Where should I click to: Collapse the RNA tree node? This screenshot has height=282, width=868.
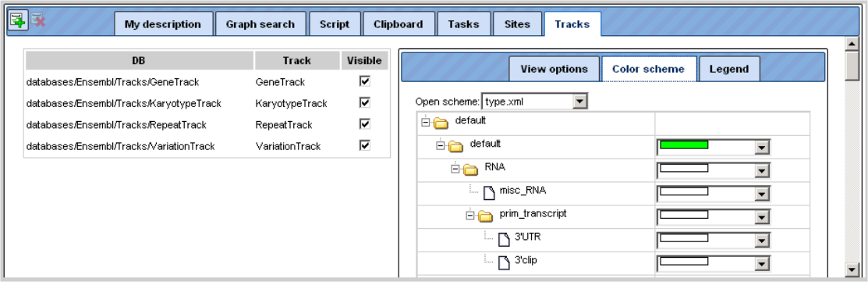(x=455, y=170)
